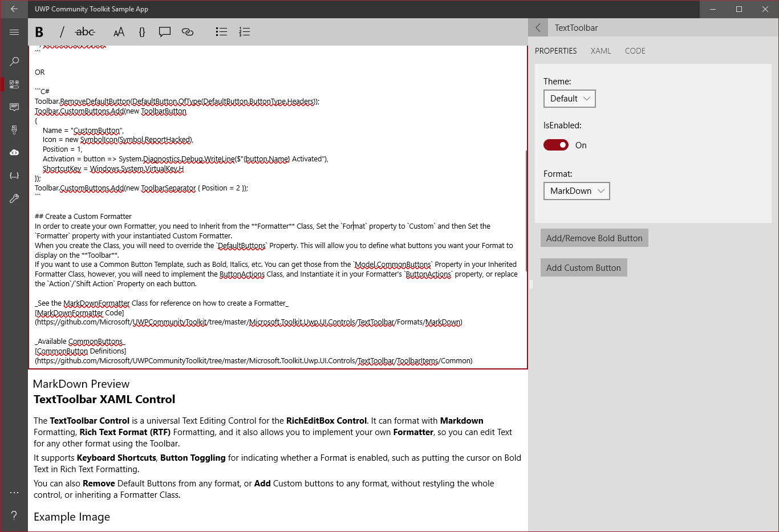This screenshot has width=779, height=532.
Task: Open the brush category sidebar icon
Action: point(14,130)
